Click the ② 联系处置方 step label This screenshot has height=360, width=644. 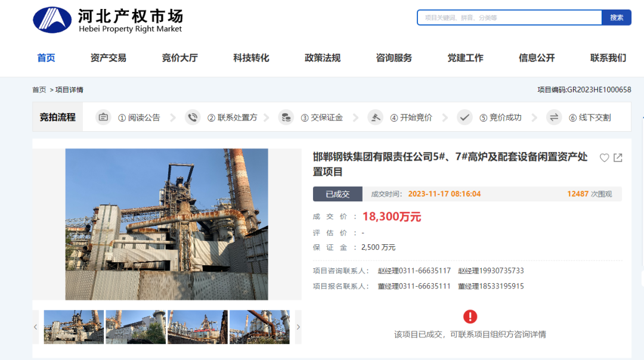[x=233, y=118]
